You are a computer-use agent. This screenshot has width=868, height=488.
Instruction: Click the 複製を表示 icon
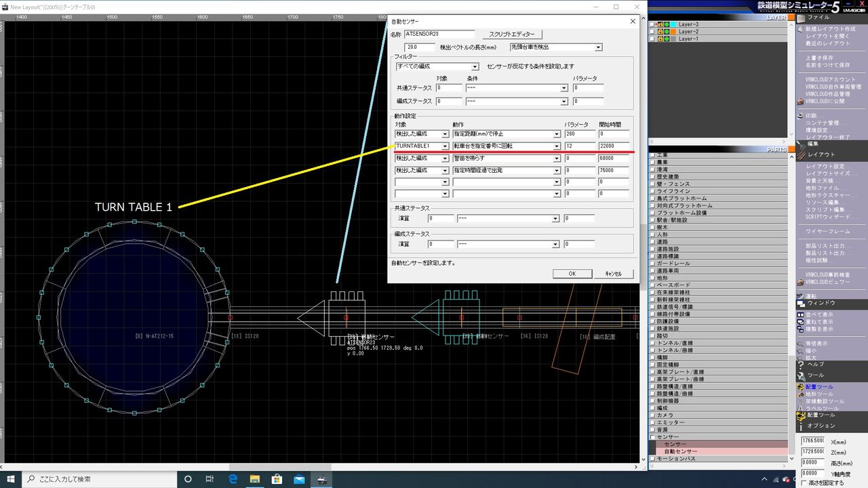801,329
